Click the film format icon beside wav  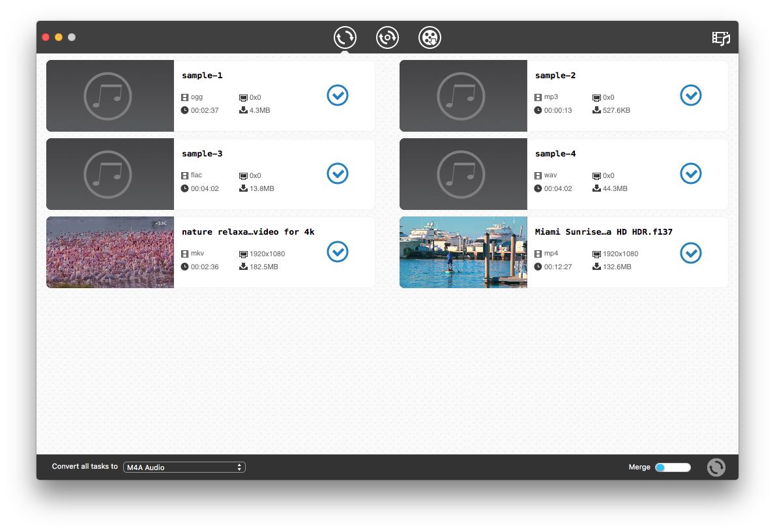click(538, 175)
